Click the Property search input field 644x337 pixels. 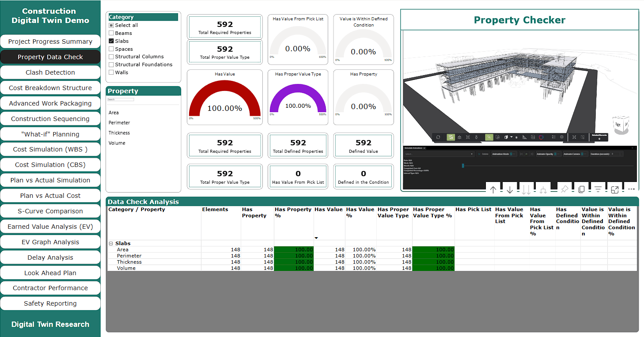[x=121, y=100]
